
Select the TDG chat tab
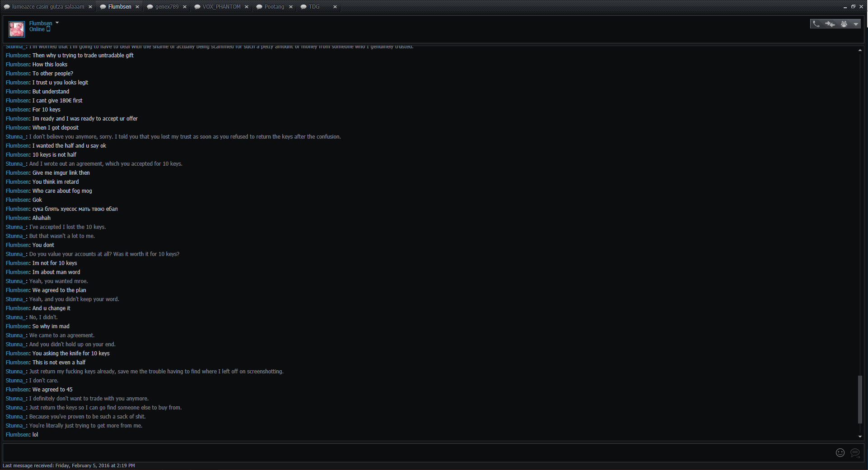coord(314,7)
